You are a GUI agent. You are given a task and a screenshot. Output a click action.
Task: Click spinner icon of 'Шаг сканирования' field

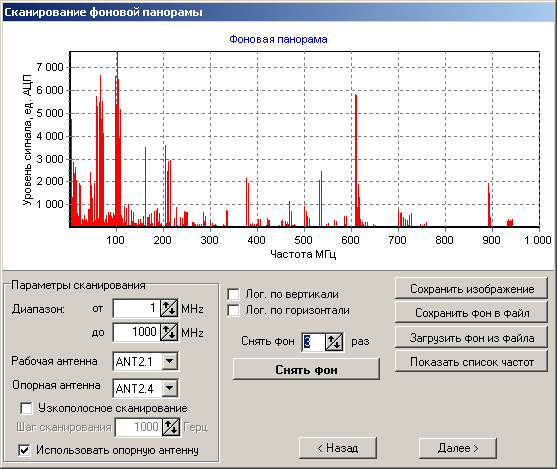click(171, 427)
